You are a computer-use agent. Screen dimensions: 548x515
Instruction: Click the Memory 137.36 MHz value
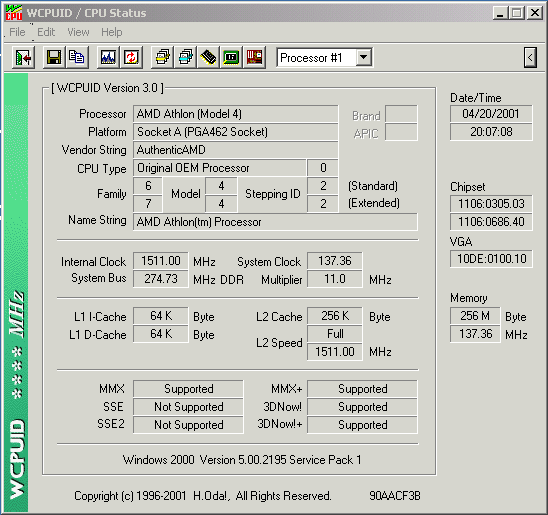point(475,334)
